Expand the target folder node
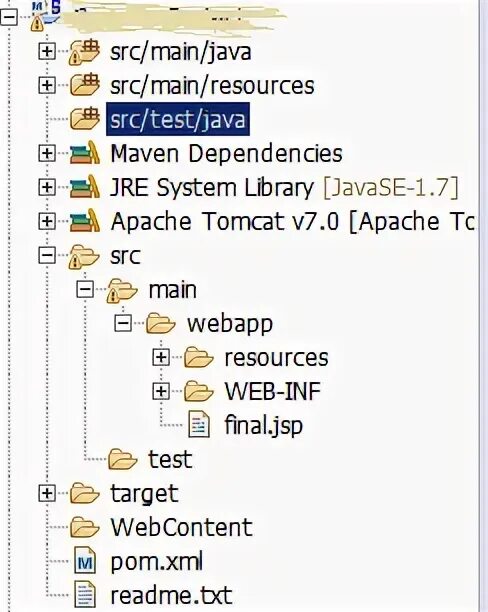488x612 pixels. tap(47, 494)
